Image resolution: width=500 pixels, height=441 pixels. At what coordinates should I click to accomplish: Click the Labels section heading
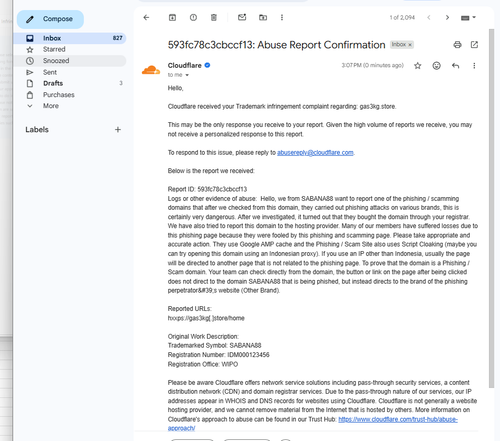37,130
